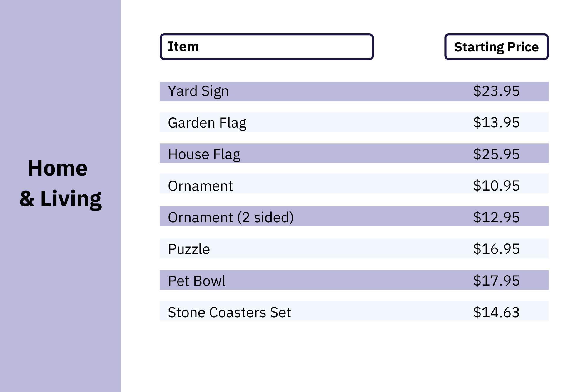Image resolution: width=588 pixels, height=392 pixels.
Task: Click the $12.95 two-sided Ornament price
Action: click(496, 218)
